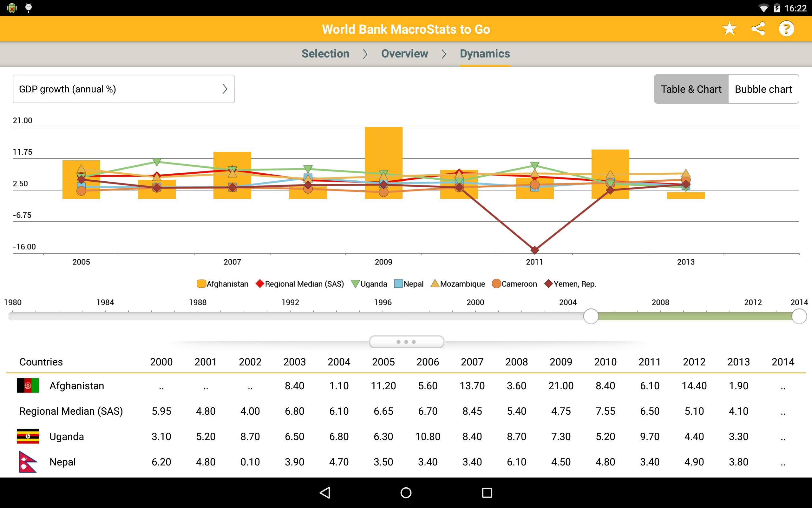Go to Selection tab

[x=325, y=54]
